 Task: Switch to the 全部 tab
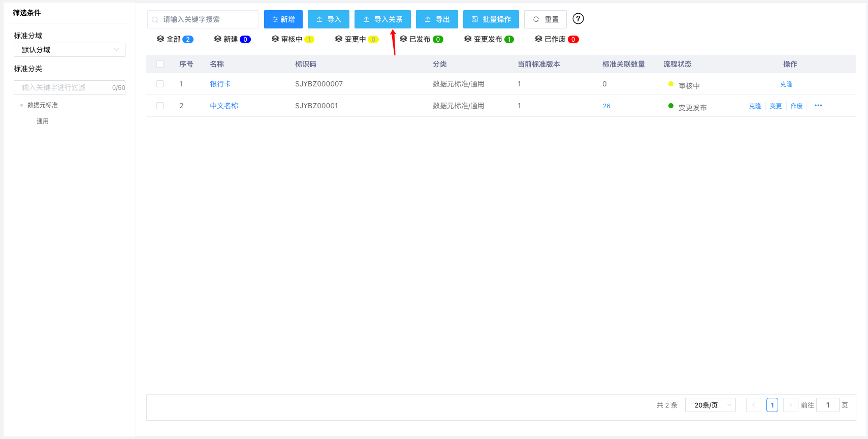(x=175, y=39)
